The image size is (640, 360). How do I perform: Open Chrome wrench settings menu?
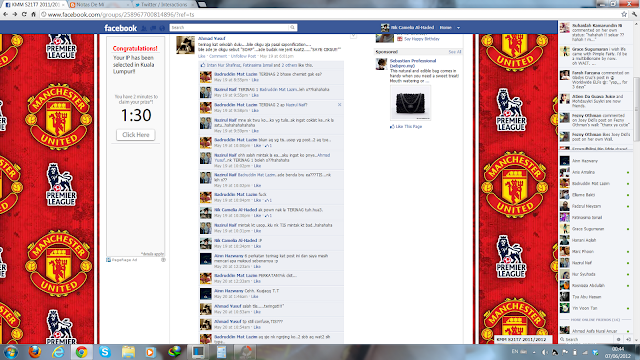tap(634, 14)
